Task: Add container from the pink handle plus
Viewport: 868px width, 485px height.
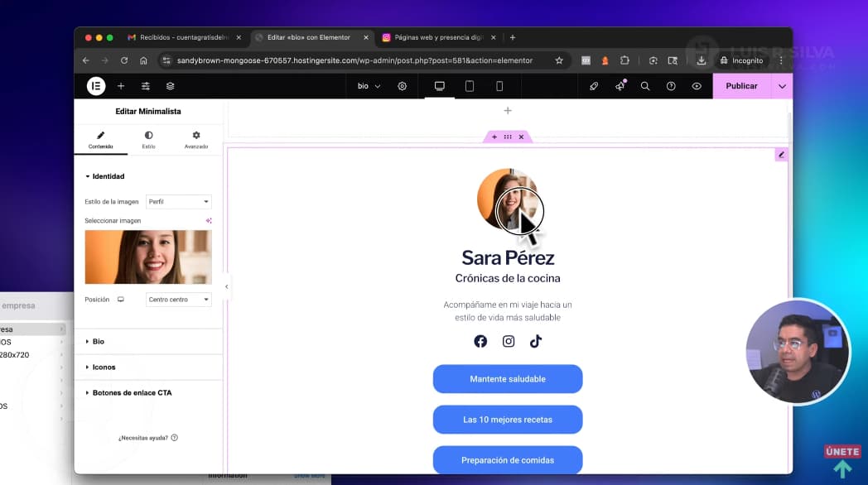Action: 494,137
